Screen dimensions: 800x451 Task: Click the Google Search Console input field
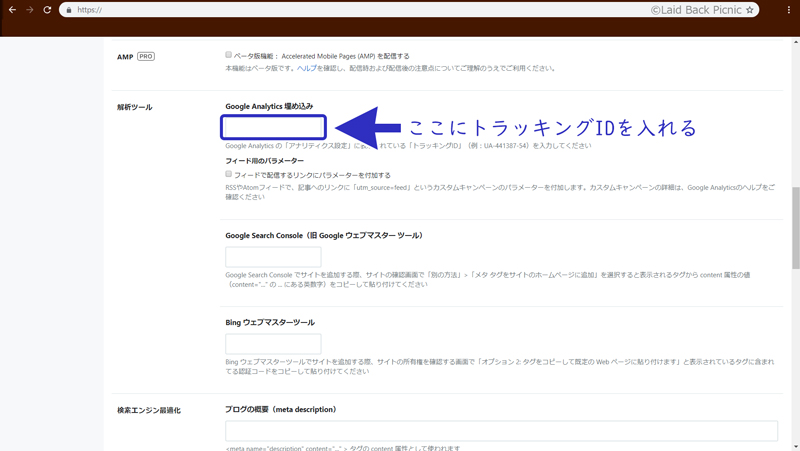point(273,257)
